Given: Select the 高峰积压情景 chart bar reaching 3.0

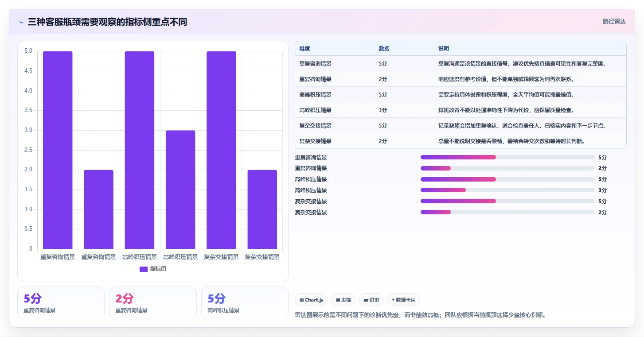Looking at the screenshot, I should 180,190.
